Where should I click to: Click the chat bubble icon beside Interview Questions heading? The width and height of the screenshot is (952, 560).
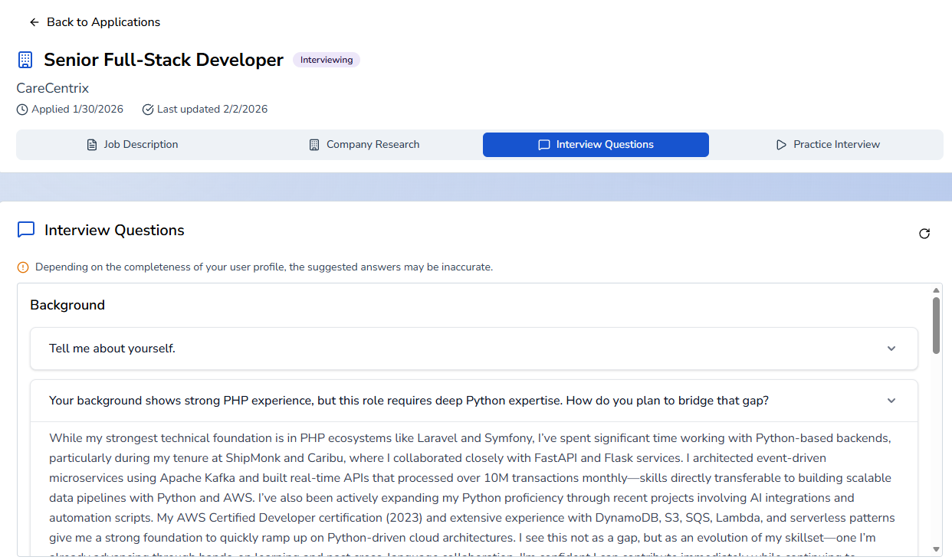point(26,230)
